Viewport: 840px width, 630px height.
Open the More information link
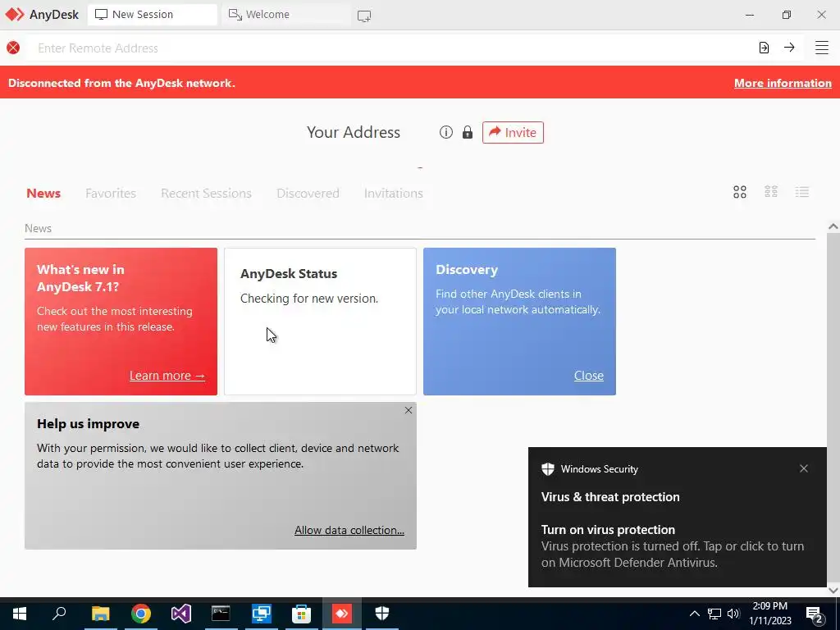coord(783,83)
